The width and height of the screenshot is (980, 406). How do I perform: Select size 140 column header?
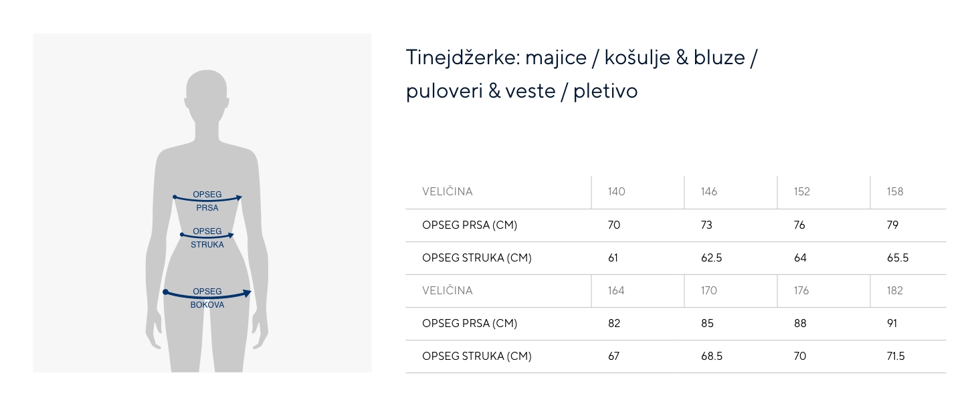616,192
